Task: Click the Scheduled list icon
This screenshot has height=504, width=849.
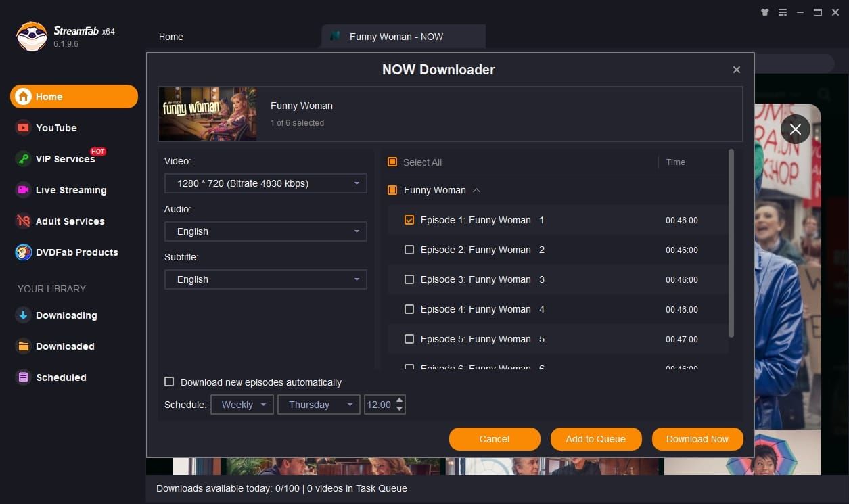Action: point(24,377)
